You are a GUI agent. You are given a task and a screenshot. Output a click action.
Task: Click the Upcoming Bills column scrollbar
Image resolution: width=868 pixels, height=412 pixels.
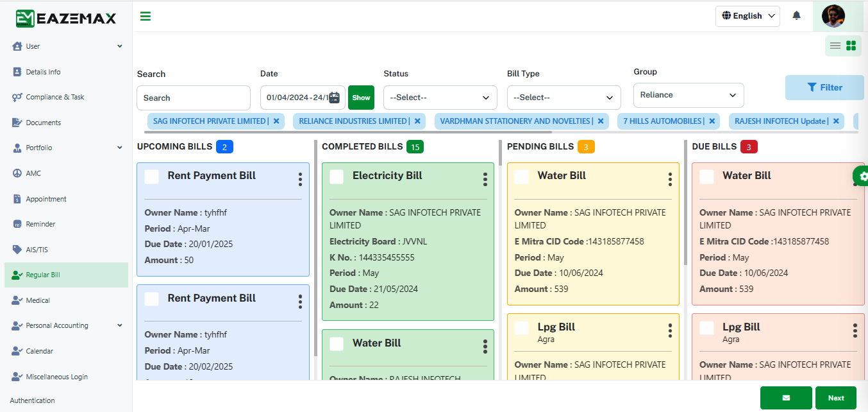click(x=315, y=248)
